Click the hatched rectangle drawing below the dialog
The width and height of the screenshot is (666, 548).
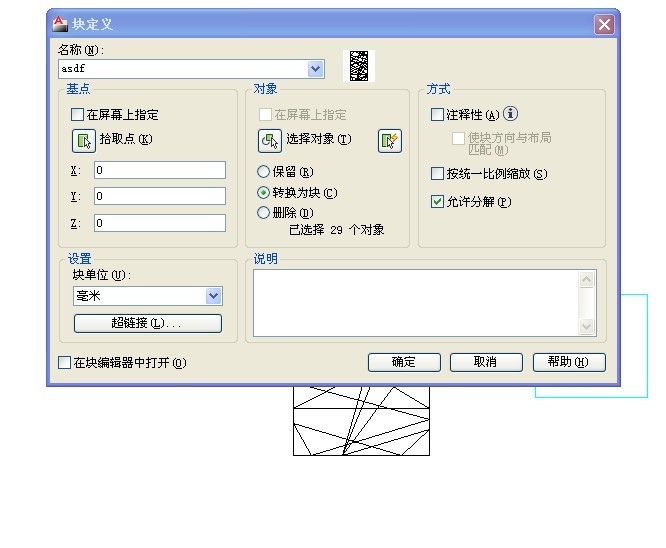361,421
